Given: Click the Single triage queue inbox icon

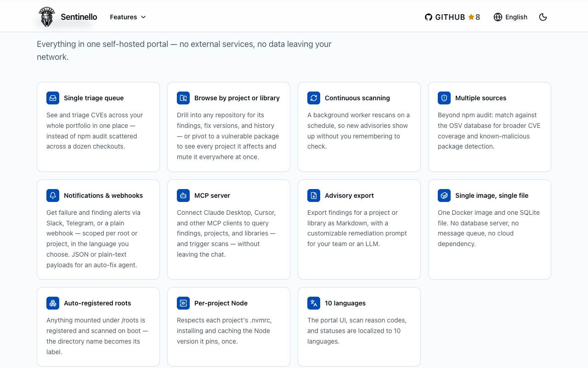Looking at the screenshot, I should (53, 98).
